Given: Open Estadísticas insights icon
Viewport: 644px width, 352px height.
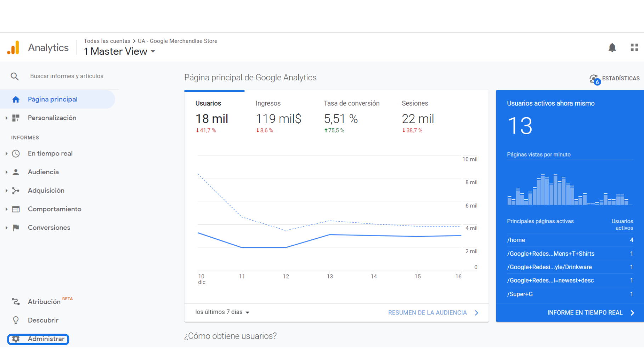Looking at the screenshot, I should point(595,79).
